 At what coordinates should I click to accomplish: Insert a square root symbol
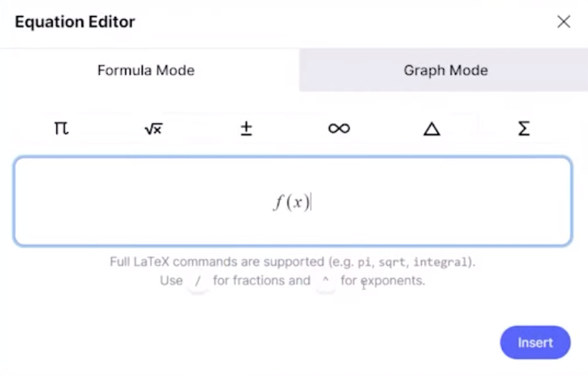point(153,128)
